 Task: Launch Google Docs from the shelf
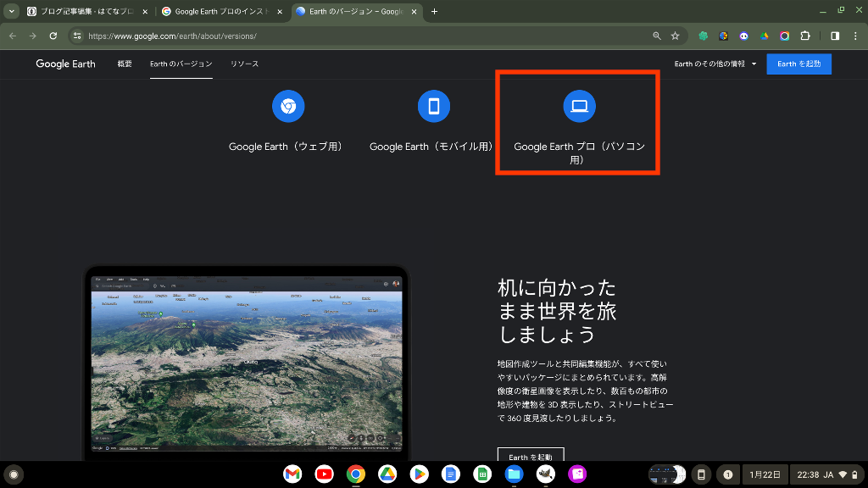pyautogui.click(x=451, y=474)
